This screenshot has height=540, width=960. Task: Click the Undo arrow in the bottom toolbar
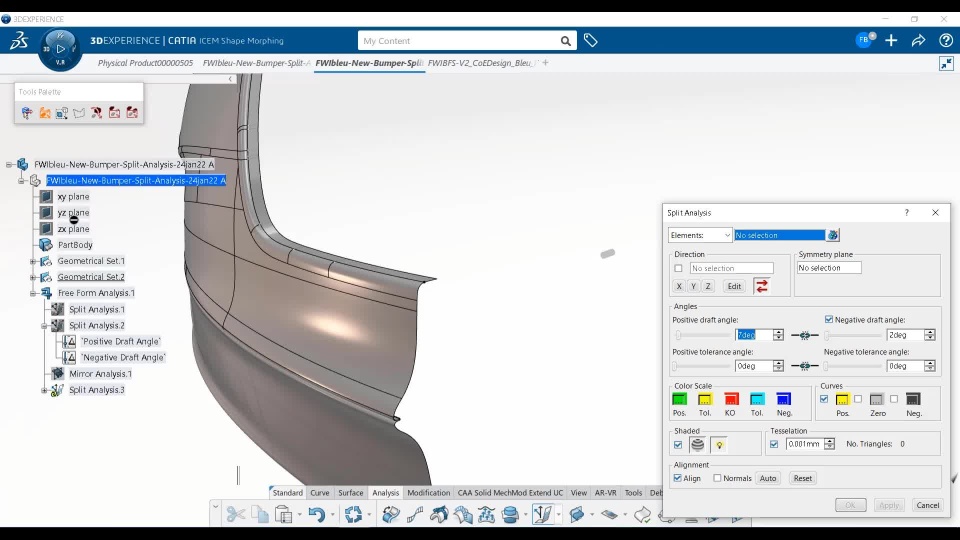(316, 514)
